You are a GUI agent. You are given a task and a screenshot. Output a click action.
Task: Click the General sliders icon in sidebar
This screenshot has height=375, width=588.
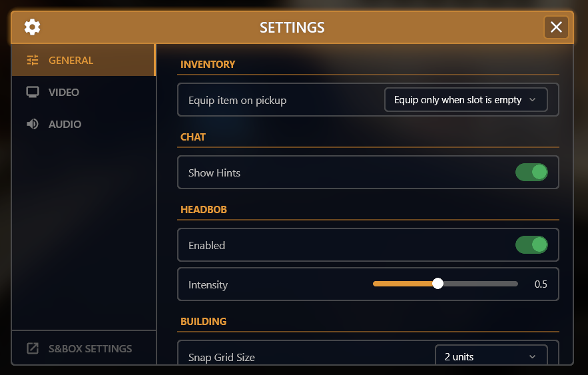tap(33, 60)
